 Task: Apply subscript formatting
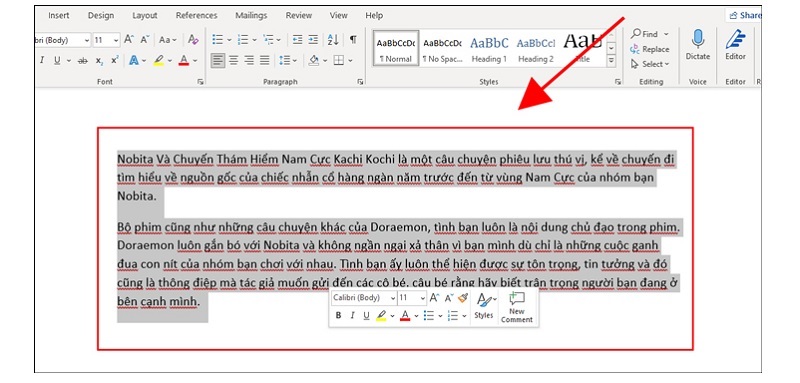coord(99,61)
